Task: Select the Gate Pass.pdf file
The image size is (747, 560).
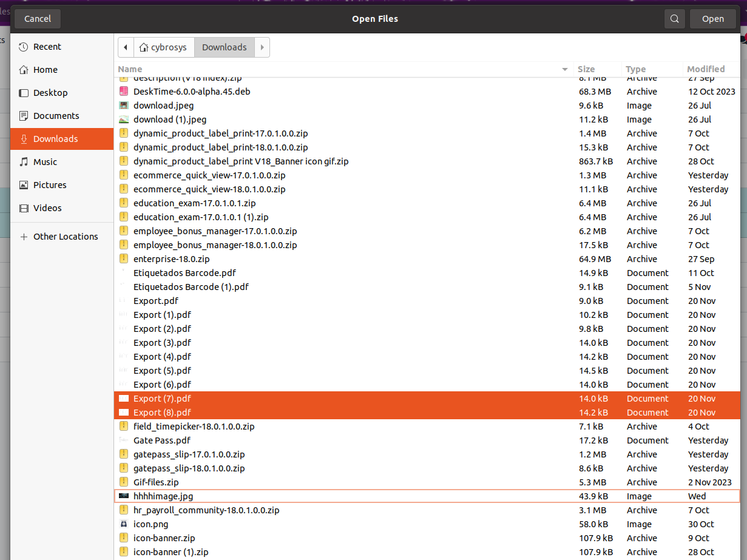Action: pyautogui.click(x=161, y=440)
